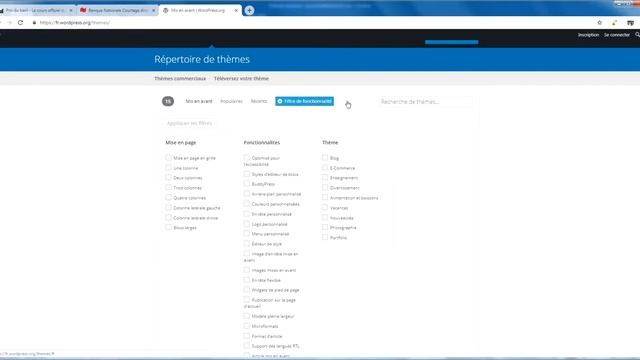Open Thèmes commerciaux link
640x360 pixels.
pos(180,78)
